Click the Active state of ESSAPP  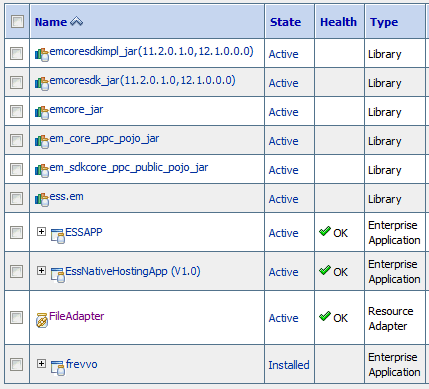click(283, 233)
